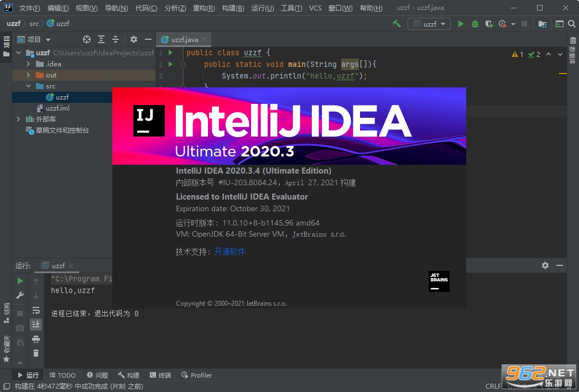Click the run gutter arrow on line 1
The width and height of the screenshot is (579, 392).
pyautogui.click(x=170, y=53)
